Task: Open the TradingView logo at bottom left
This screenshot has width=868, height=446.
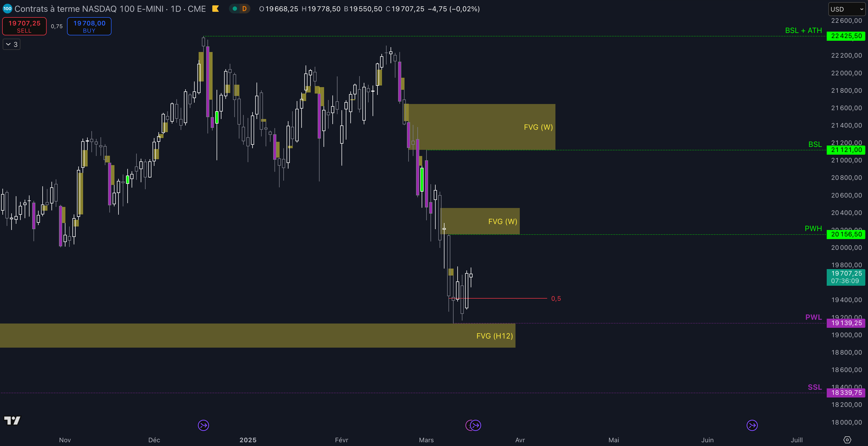Action: coord(12,420)
